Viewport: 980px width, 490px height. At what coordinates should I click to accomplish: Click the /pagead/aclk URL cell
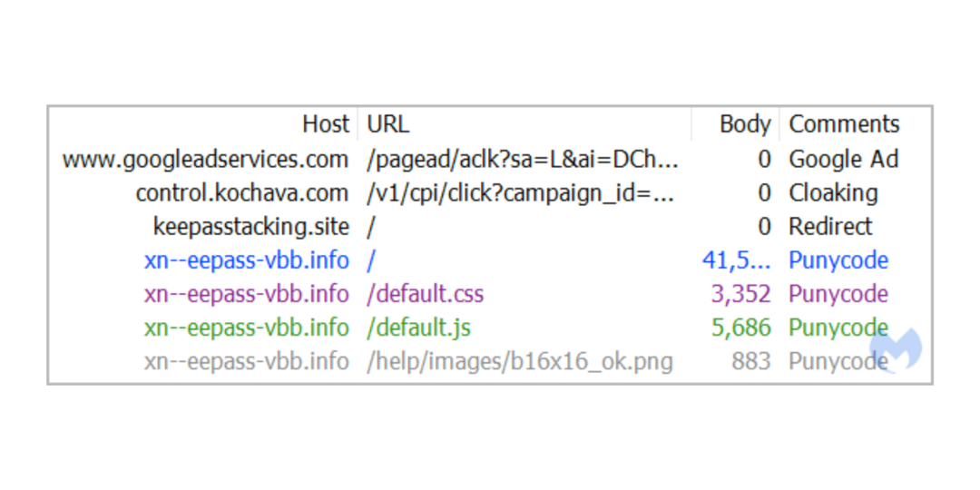[522, 159]
